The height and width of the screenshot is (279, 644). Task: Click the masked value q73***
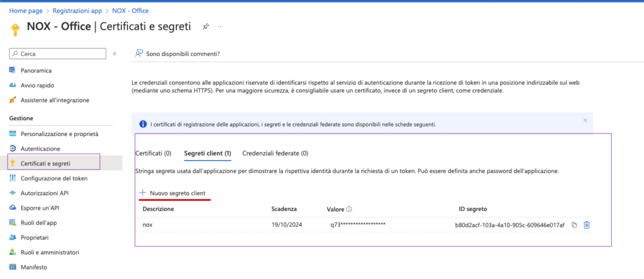(x=358, y=225)
